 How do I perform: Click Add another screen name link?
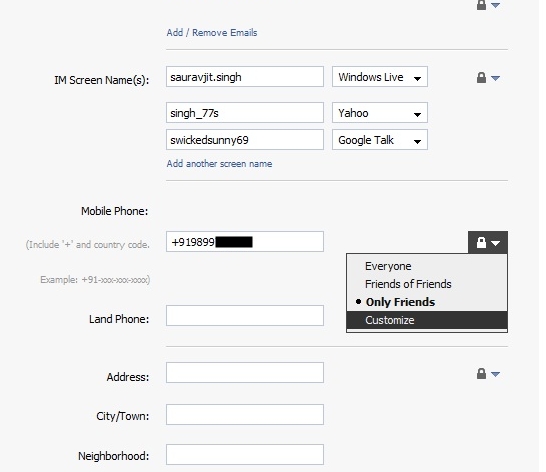click(219, 164)
